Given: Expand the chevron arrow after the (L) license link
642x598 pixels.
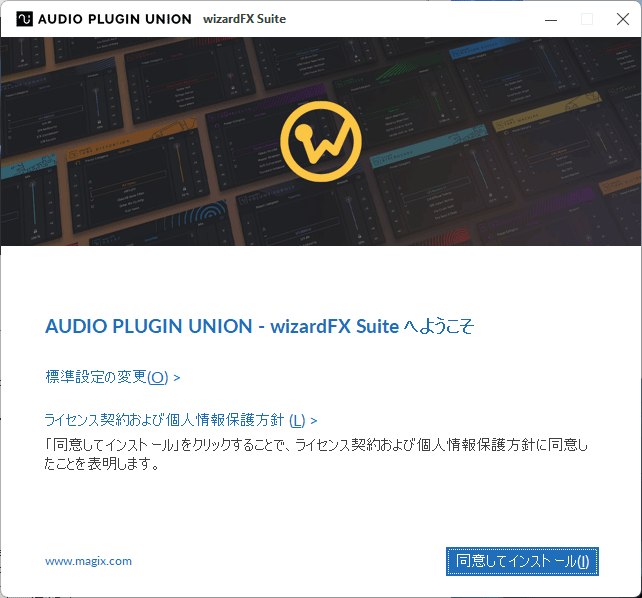Looking at the screenshot, I should click(x=314, y=421).
